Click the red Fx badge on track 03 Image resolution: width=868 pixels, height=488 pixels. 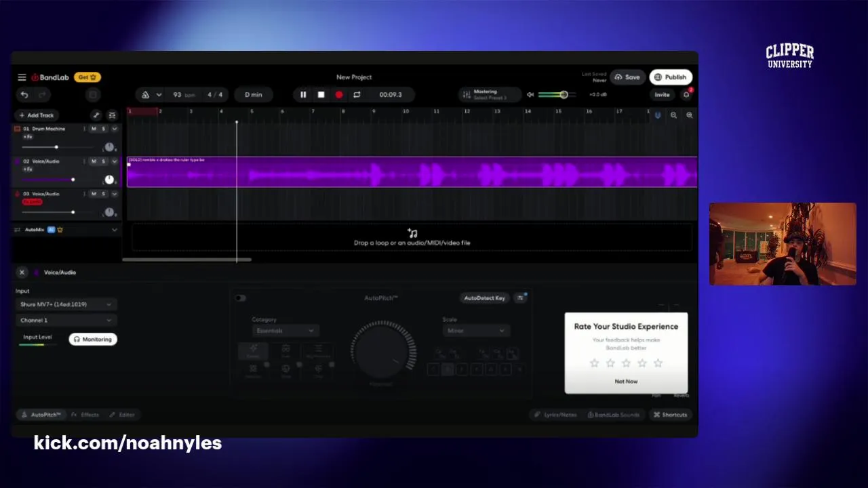point(32,202)
